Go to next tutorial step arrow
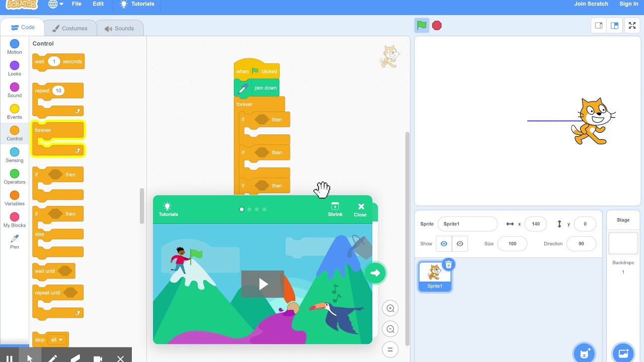This screenshot has width=644, height=362. click(375, 273)
